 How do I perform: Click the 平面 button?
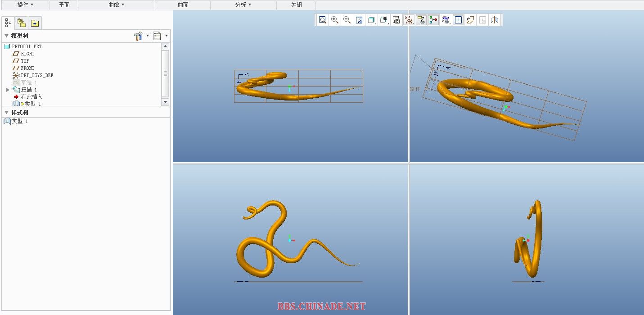point(64,5)
